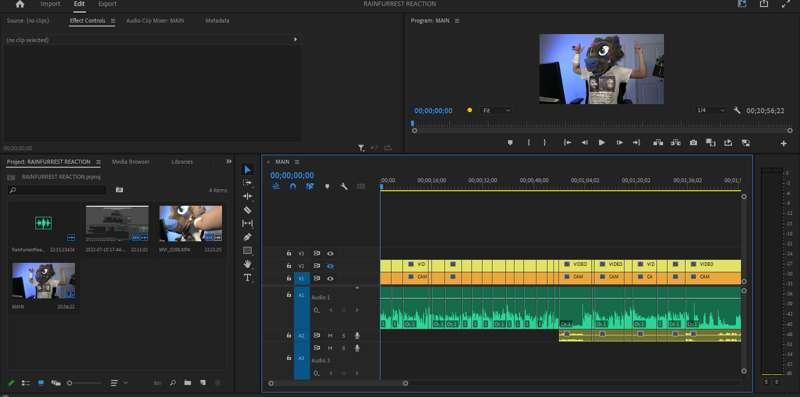
Task: Step back one frame in Program Monitor
Action: coord(585,143)
